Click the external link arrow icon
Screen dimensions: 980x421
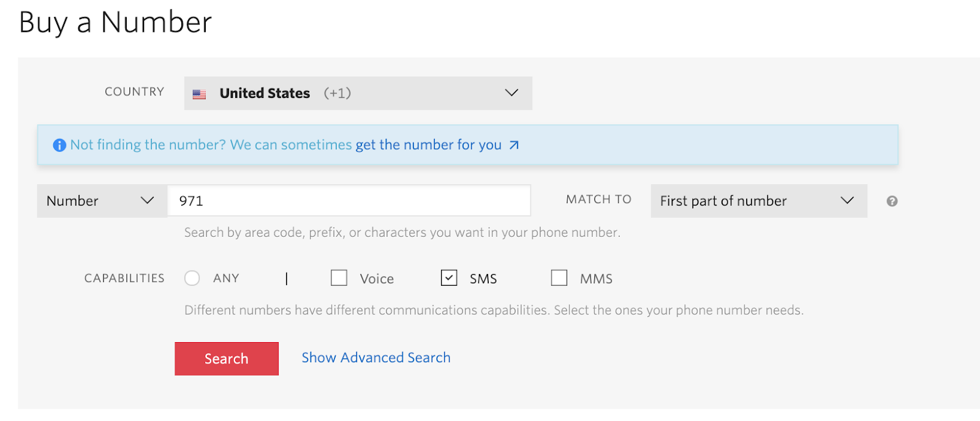tap(514, 145)
